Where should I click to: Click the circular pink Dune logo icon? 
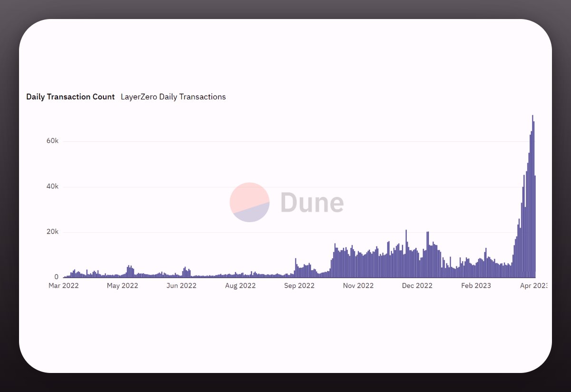(x=249, y=202)
